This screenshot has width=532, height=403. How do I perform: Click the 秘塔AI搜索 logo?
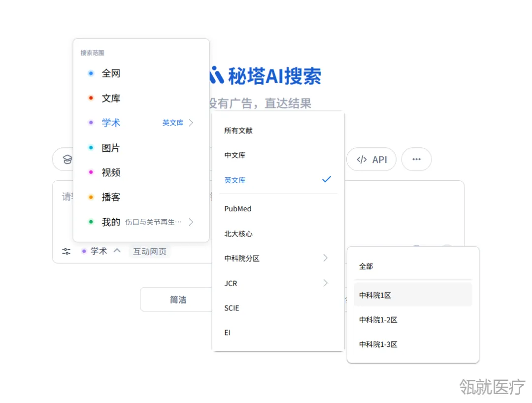(266, 76)
